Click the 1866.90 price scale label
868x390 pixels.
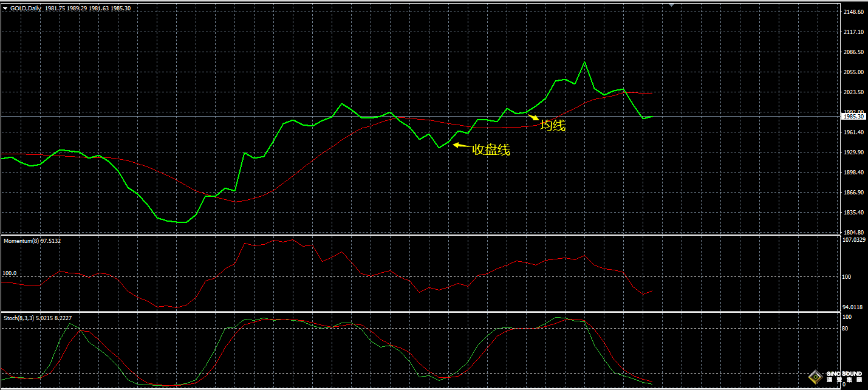click(853, 193)
